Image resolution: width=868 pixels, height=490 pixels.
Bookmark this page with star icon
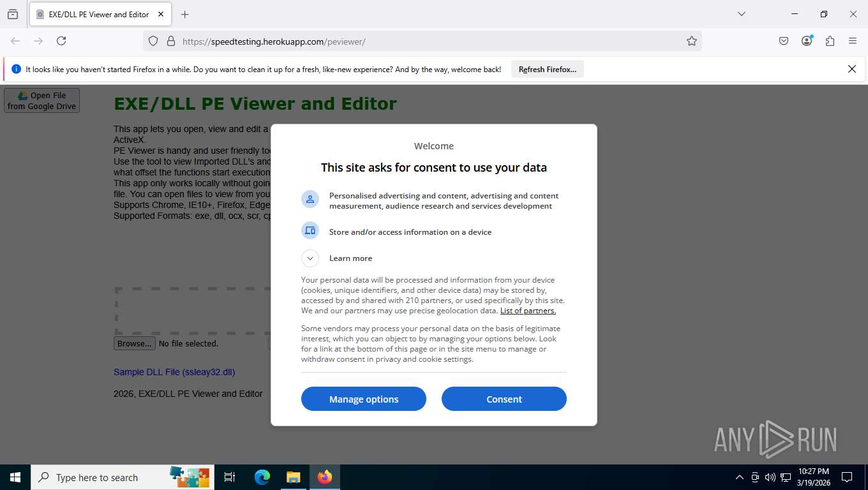692,41
